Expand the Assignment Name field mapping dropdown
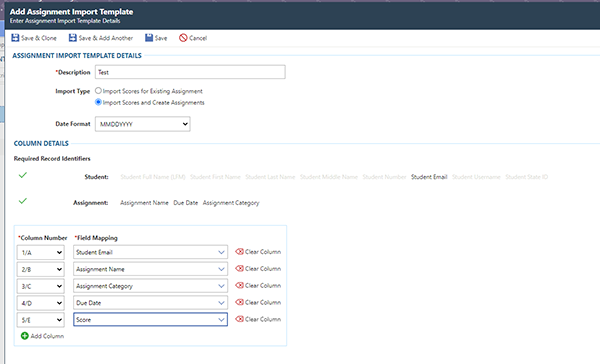The width and height of the screenshot is (600, 364). pos(221,269)
